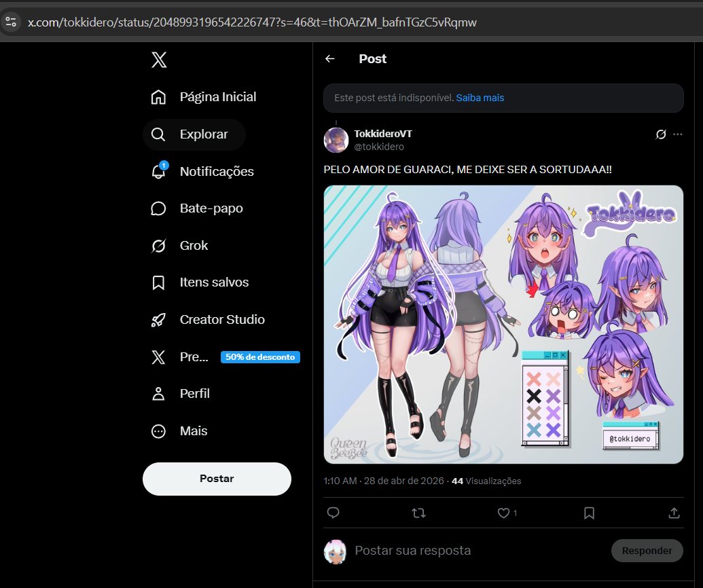
Task: Click your own avatar beside the reply box
Action: (336, 552)
